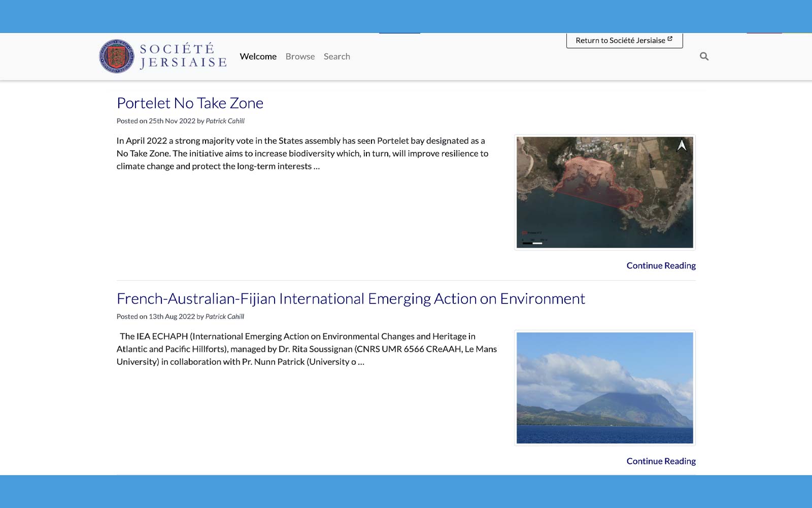Click Continue Reading under the French-Australian-Fijian post
812x508 pixels.
pyautogui.click(x=661, y=461)
